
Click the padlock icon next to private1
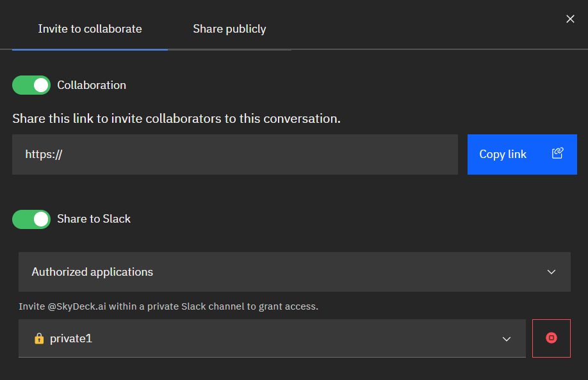coord(38,338)
